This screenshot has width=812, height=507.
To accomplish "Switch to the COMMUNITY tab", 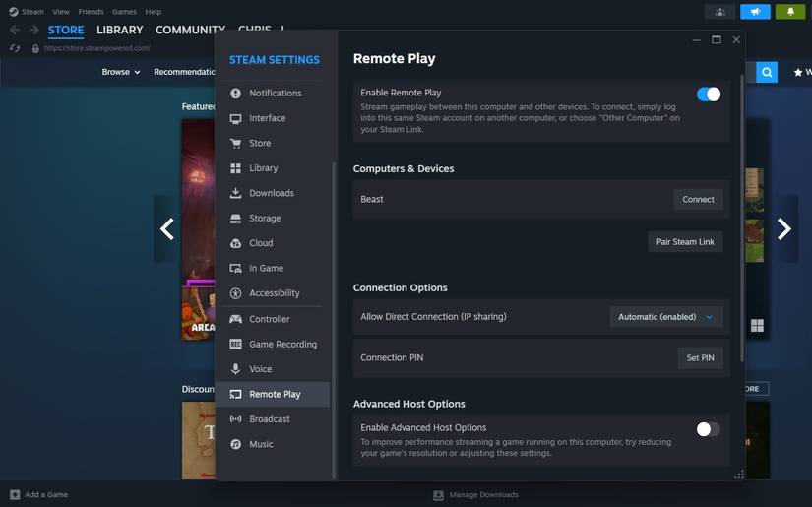I will tap(190, 31).
